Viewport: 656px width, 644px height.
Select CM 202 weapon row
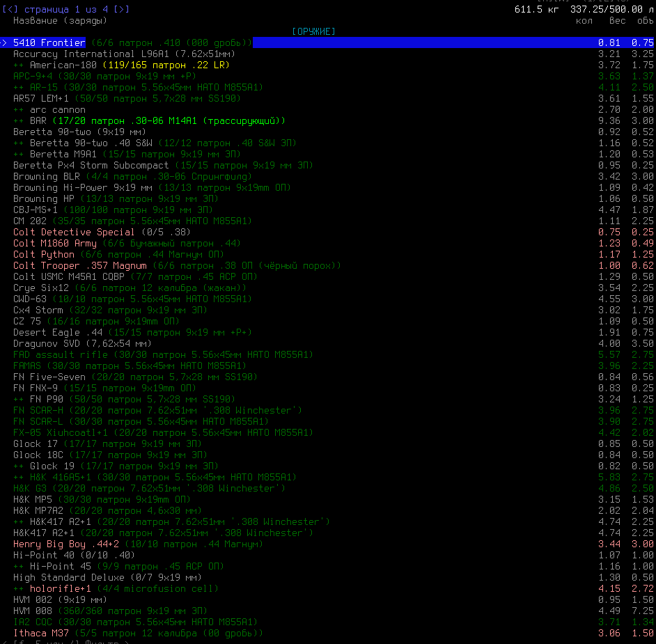(x=328, y=221)
